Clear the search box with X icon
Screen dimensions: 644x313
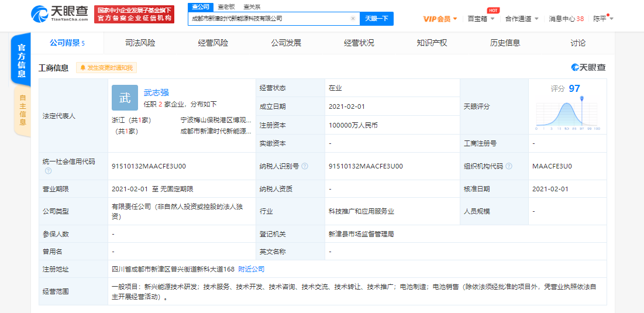pos(353,19)
